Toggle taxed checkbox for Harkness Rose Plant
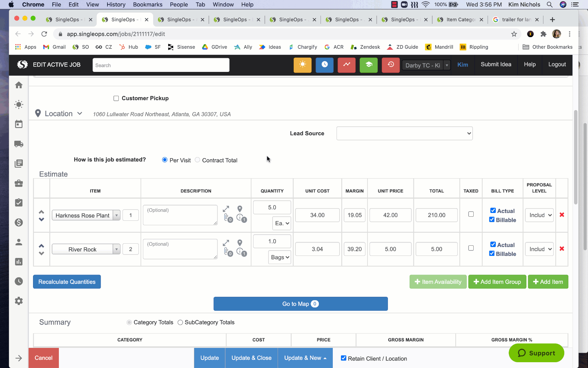The height and width of the screenshot is (368, 588). 471,214
